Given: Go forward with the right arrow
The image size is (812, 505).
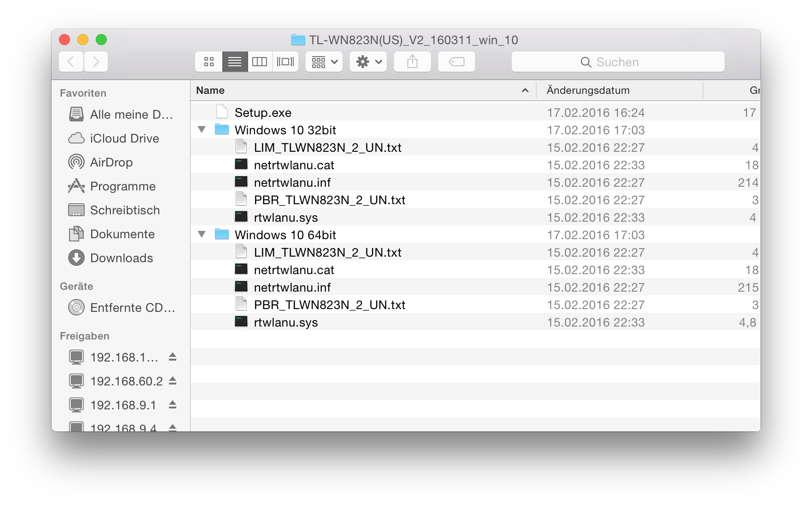Looking at the screenshot, I should [96, 62].
